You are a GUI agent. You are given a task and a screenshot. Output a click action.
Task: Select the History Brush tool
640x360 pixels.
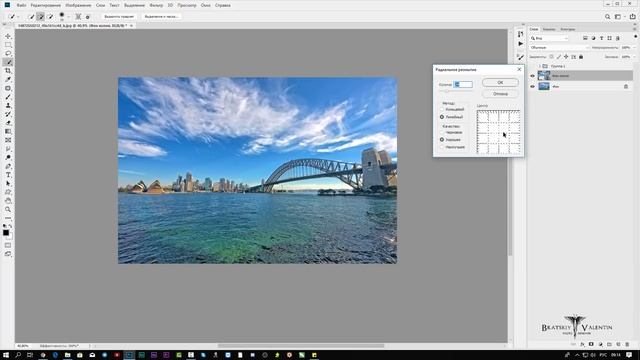(8, 114)
